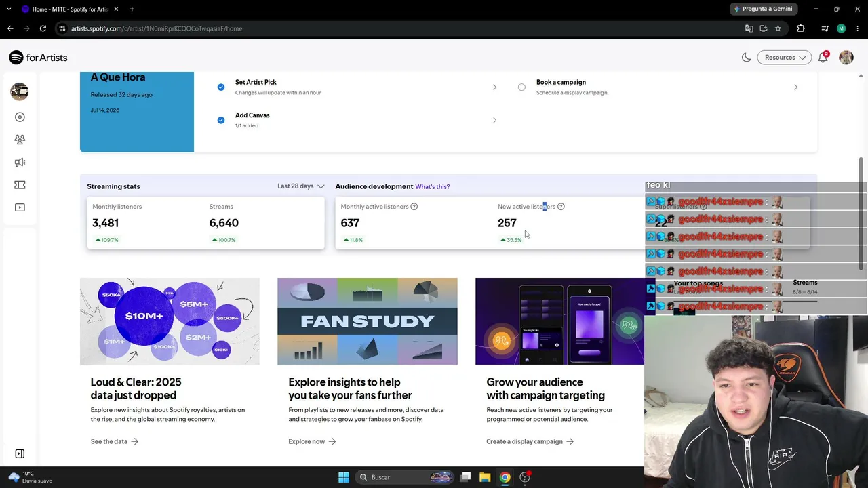Image resolution: width=868 pixels, height=488 pixels.
Task: Open the notifications bell
Action: click(x=823, y=58)
